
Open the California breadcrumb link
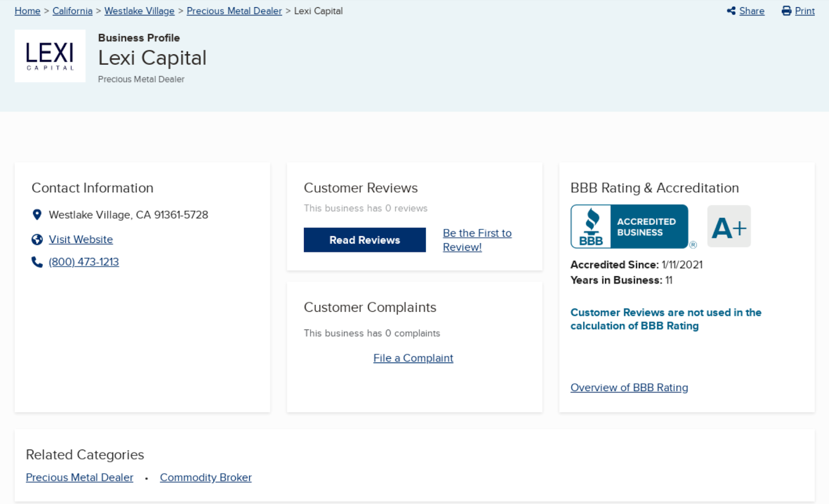click(x=73, y=11)
